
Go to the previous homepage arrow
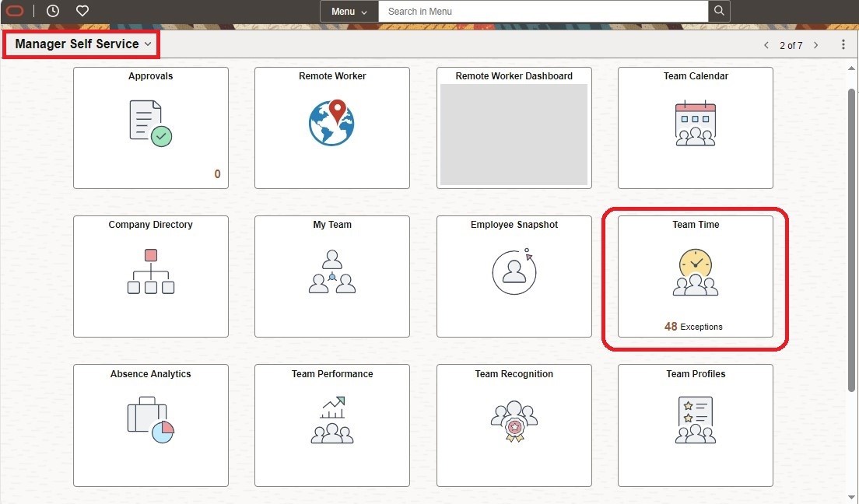(766, 45)
